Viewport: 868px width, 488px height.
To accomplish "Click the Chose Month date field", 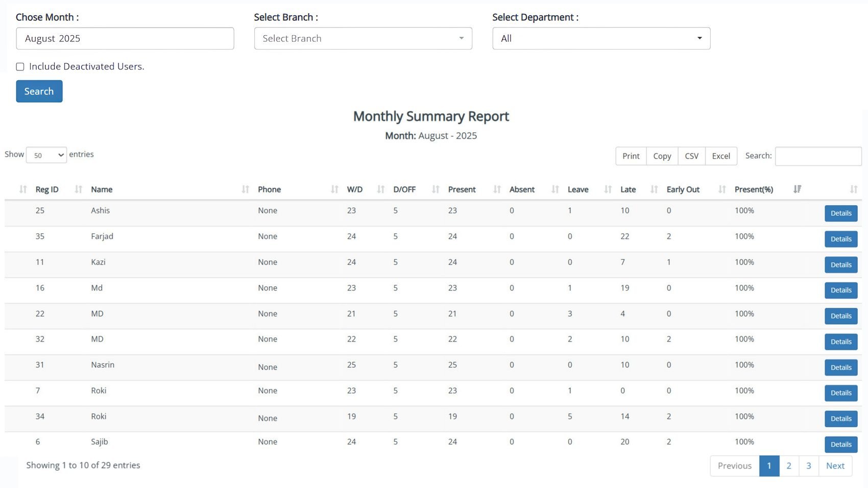I will coord(125,38).
